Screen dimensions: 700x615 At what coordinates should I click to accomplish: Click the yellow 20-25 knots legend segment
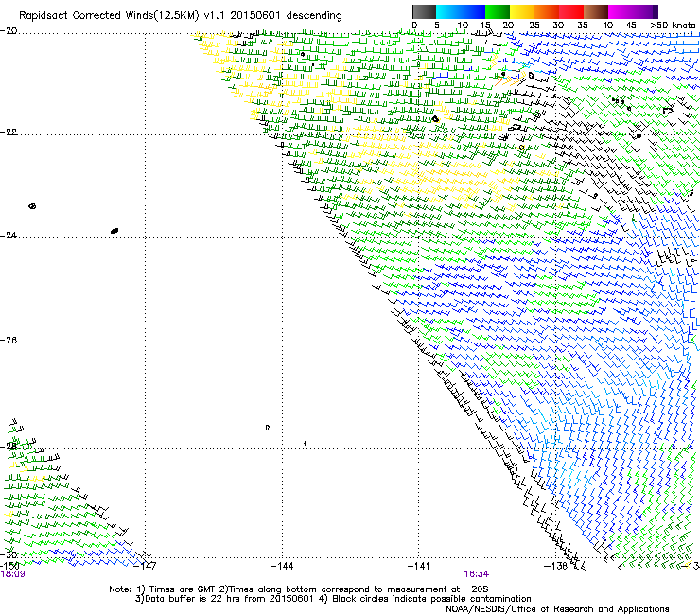[522, 11]
